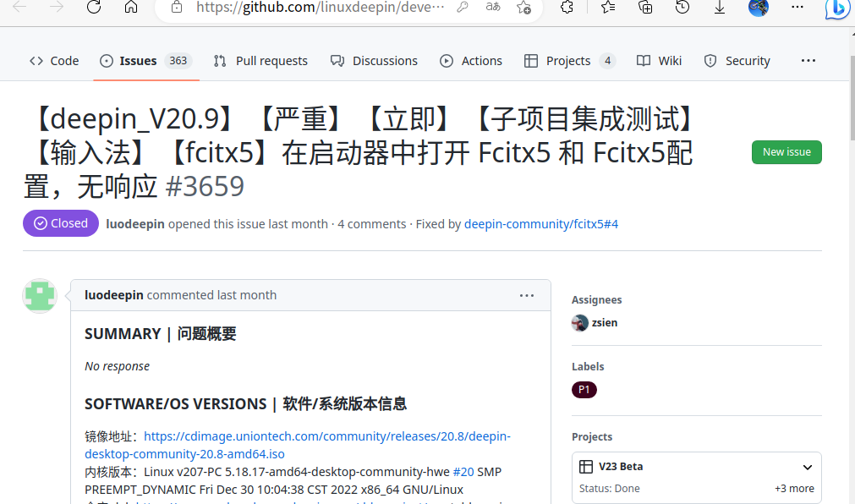Open browser profile avatar
The height and width of the screenshot is (504, 855).
click(x=758, y=8)
